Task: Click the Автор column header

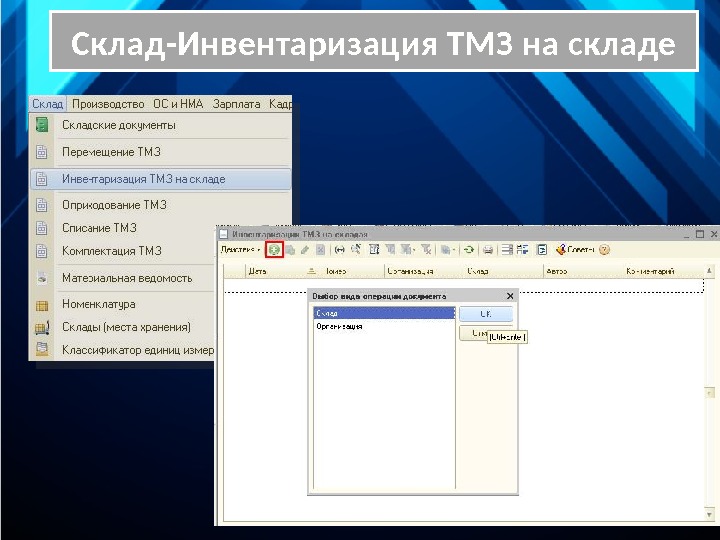Action: (x=583, y=271)
